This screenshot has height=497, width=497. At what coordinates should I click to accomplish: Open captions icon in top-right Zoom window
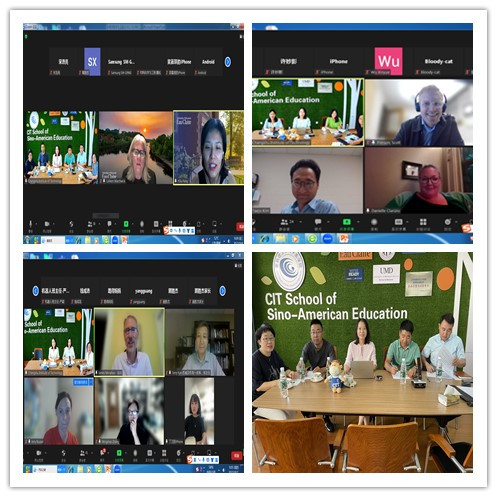point(398,222)
